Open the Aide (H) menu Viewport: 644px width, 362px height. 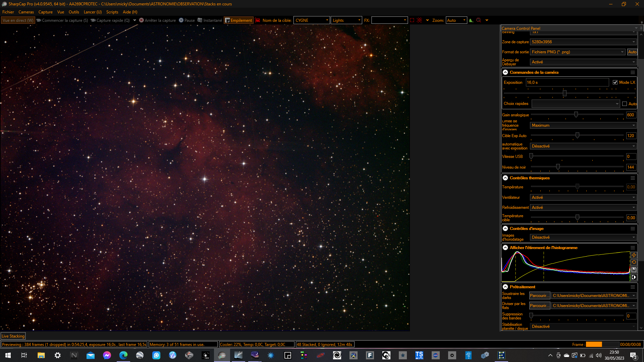click(x=130, y=12)
